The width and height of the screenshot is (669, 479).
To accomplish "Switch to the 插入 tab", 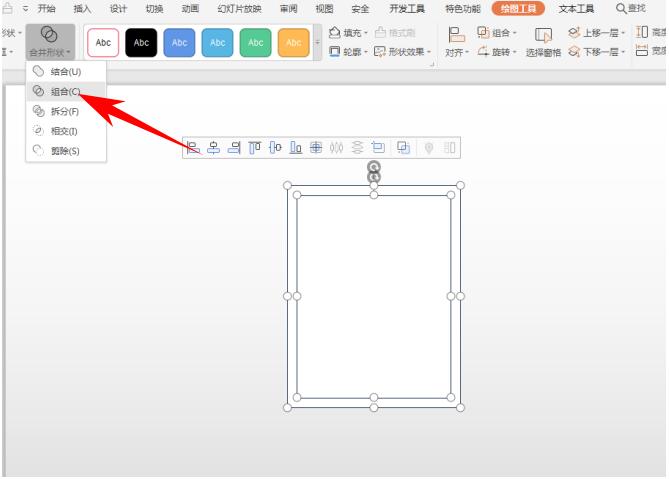I will click(x=82, y=8).
